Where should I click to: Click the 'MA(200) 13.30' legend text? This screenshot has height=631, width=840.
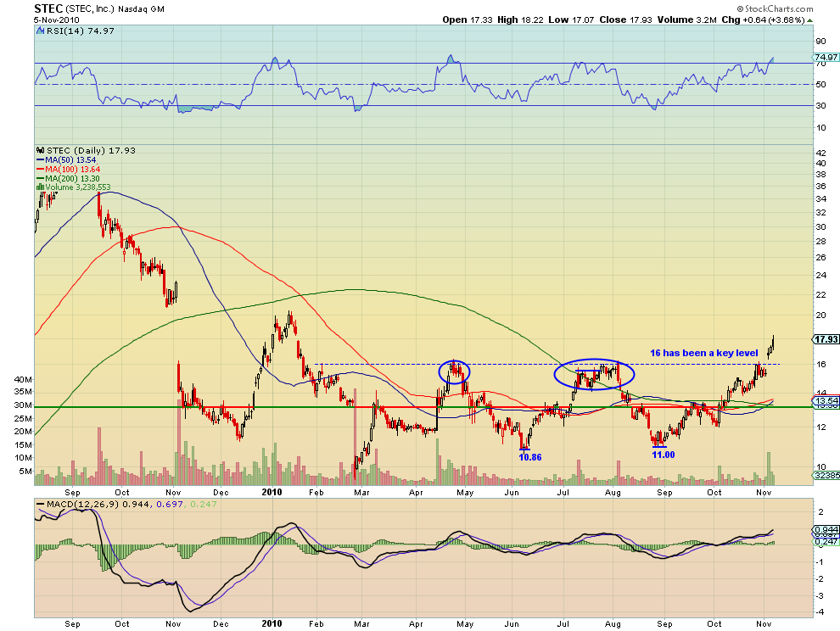tap(73, 178)
